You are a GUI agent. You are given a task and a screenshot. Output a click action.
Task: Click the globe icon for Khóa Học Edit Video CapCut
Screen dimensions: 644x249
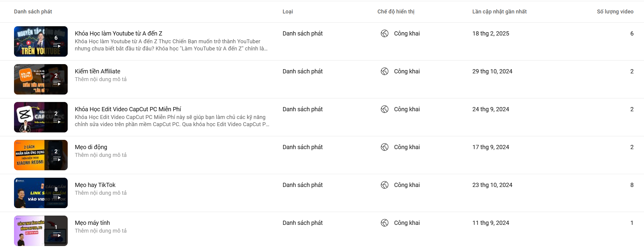385,109
